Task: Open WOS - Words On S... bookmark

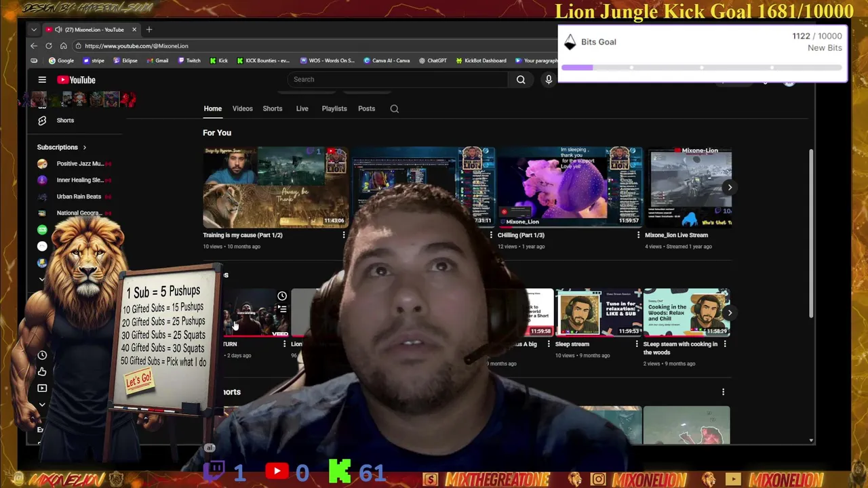Action: [327, 60]
